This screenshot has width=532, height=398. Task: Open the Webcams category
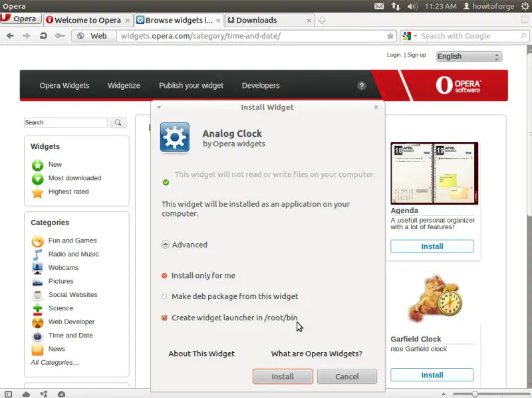pos(63,268)
